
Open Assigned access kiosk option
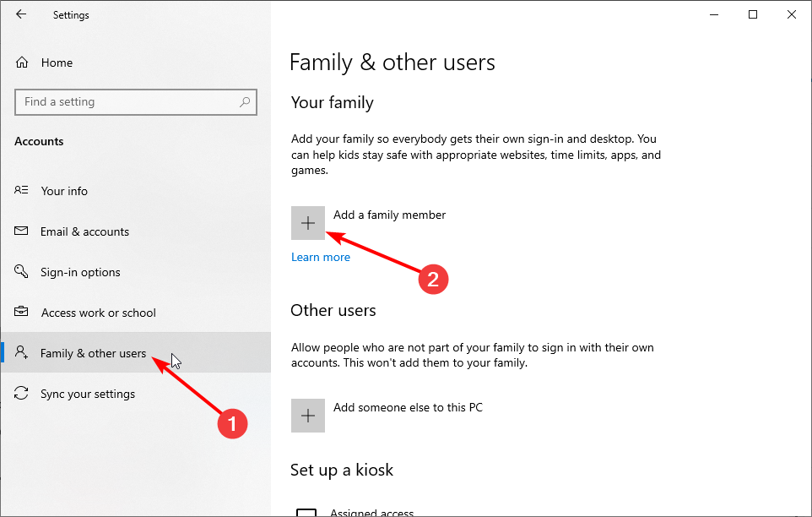click(371, 512)
